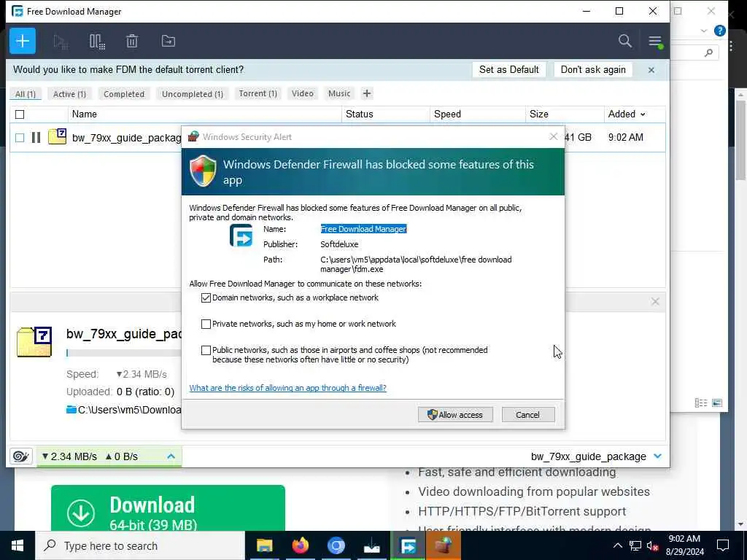Click the download folder icon in details panel
The width and height of the screenshot is (747, 560).
(71, 410)
